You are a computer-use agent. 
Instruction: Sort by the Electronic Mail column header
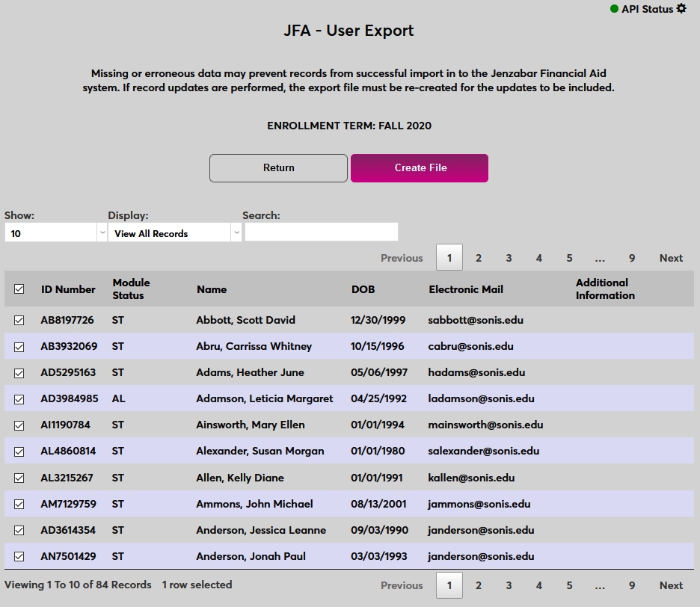(x=466, y=289)
